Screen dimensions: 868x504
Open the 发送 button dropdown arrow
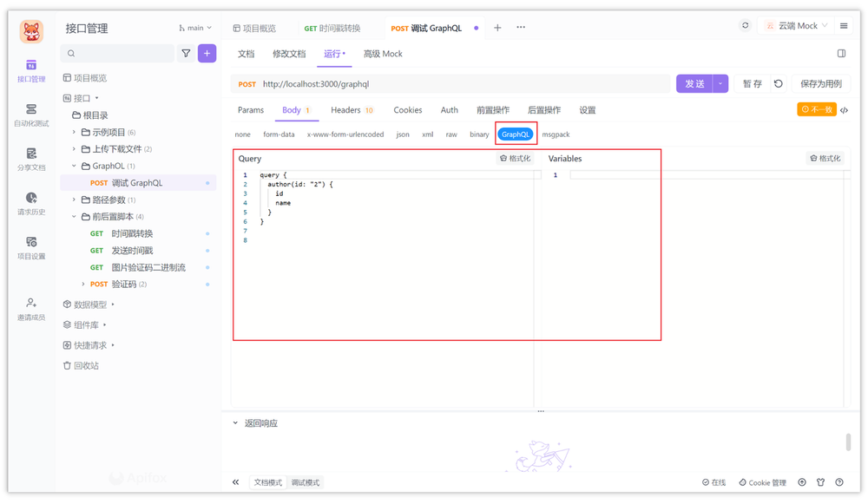pyautogui.click(x=720, y=83)
